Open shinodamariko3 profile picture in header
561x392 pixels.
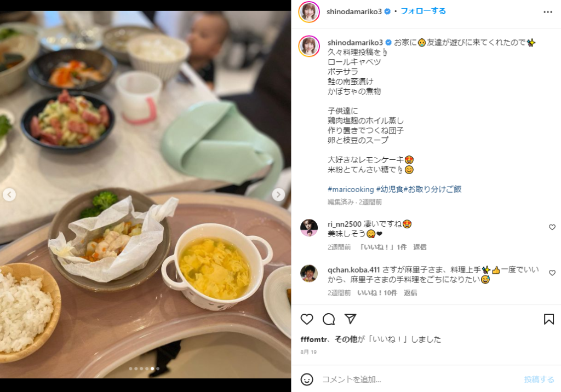pos(309,12)
